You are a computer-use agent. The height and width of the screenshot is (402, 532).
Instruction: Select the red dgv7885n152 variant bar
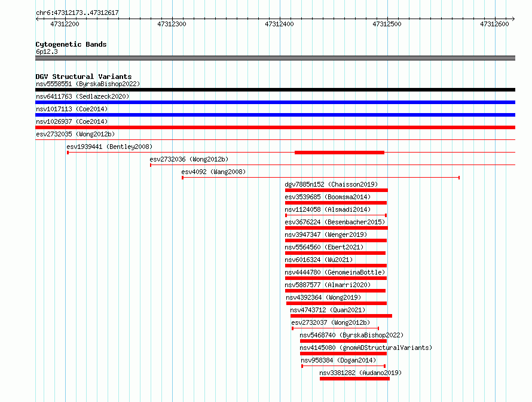point(336,190)
